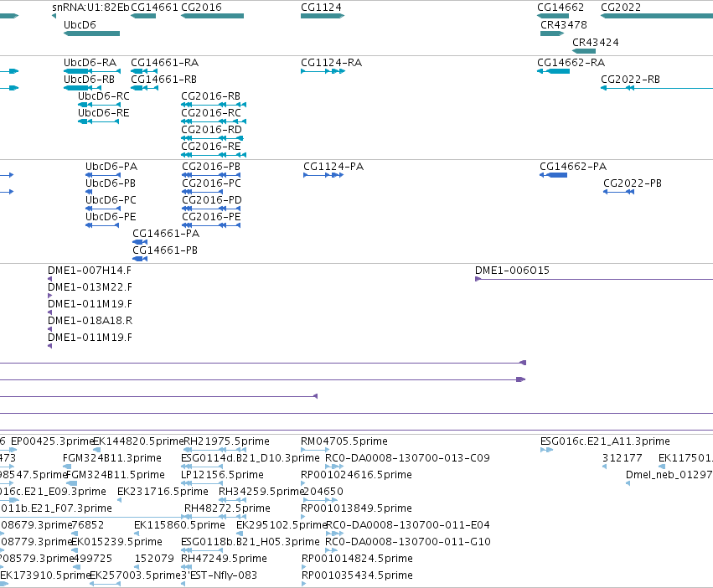Select the RH34259.5prime EST label
Screen dimensions: 713x588
261,492
